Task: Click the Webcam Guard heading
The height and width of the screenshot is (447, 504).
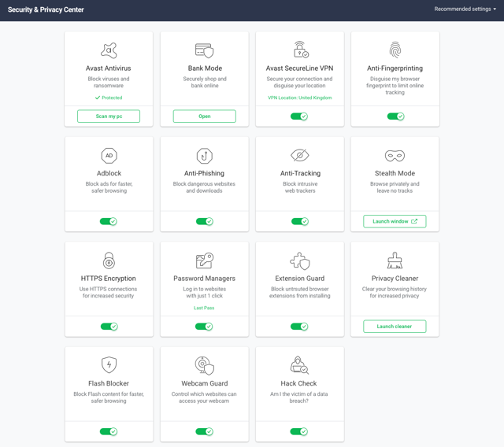Action: point(205,383)
